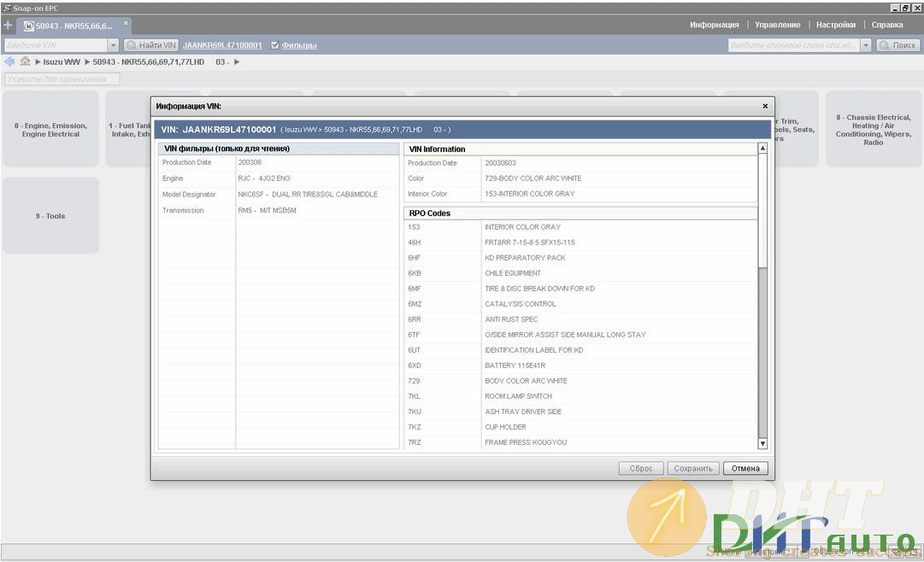Click the keyword search input field
The height and width of the screenshot is (562, 924).
tap(794, 45)
